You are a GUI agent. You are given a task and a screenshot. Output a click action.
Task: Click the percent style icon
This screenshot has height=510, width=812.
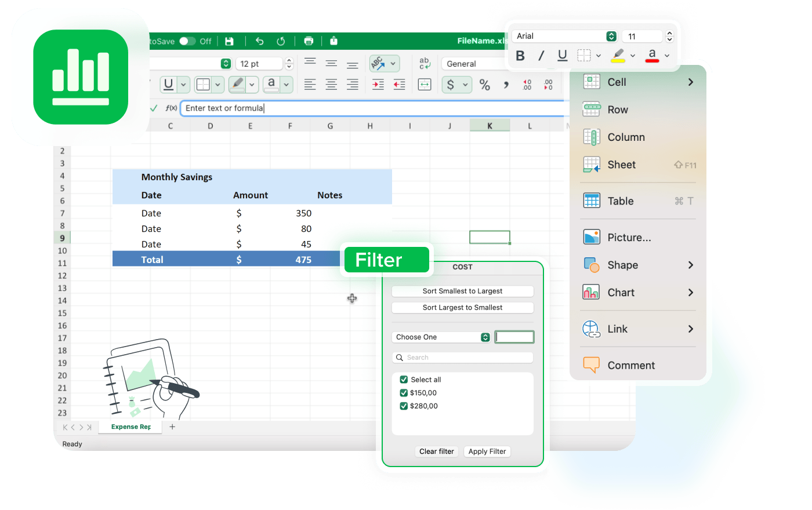point(485,85)
